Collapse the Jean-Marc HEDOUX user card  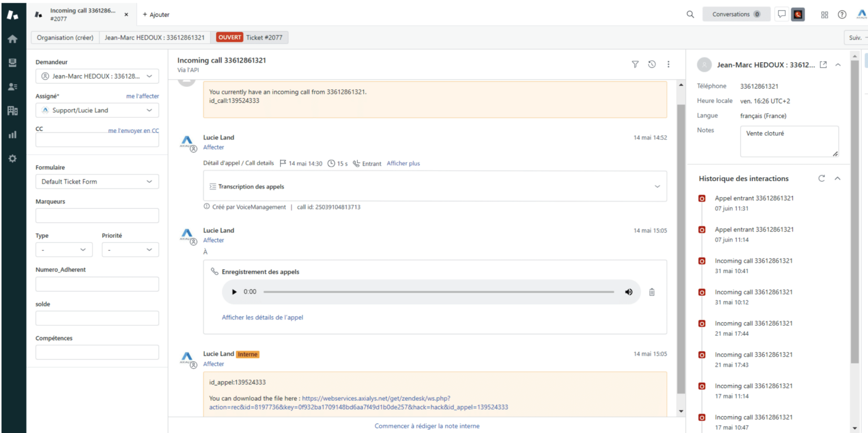838,65
